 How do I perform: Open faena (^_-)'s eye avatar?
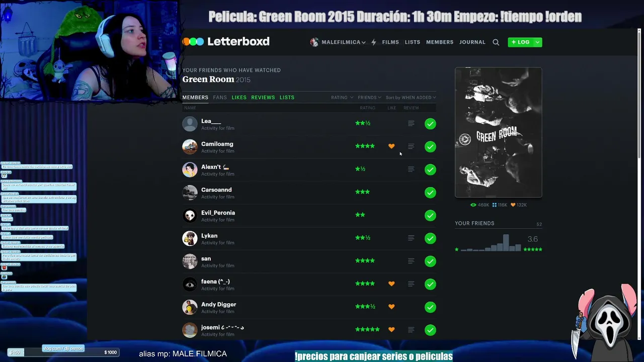(190, 285)
